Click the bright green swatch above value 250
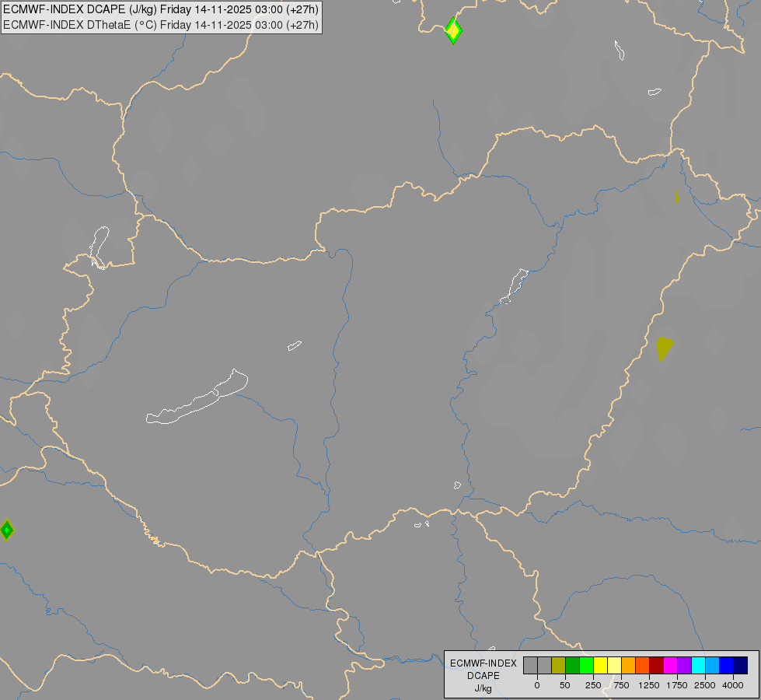 tap(587, 665)
